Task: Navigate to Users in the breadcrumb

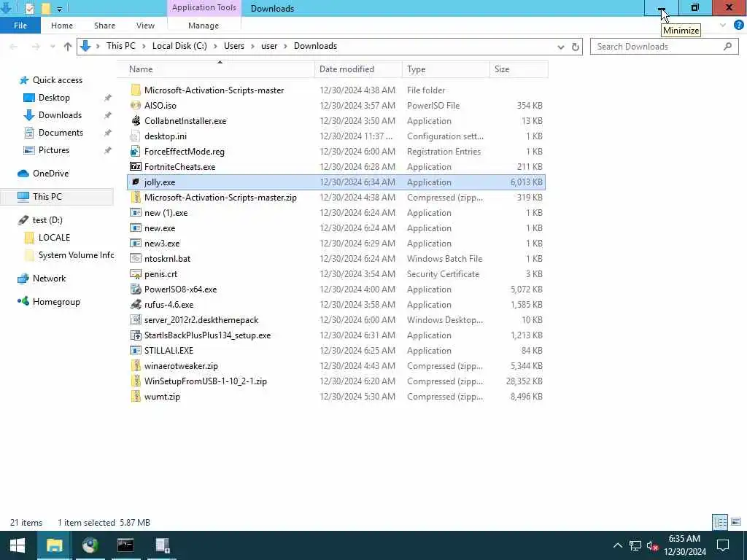Action: pos(234,46)
